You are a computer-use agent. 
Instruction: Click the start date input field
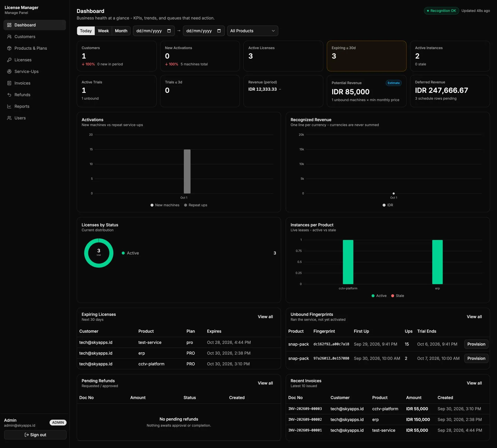tap(154, 31)
